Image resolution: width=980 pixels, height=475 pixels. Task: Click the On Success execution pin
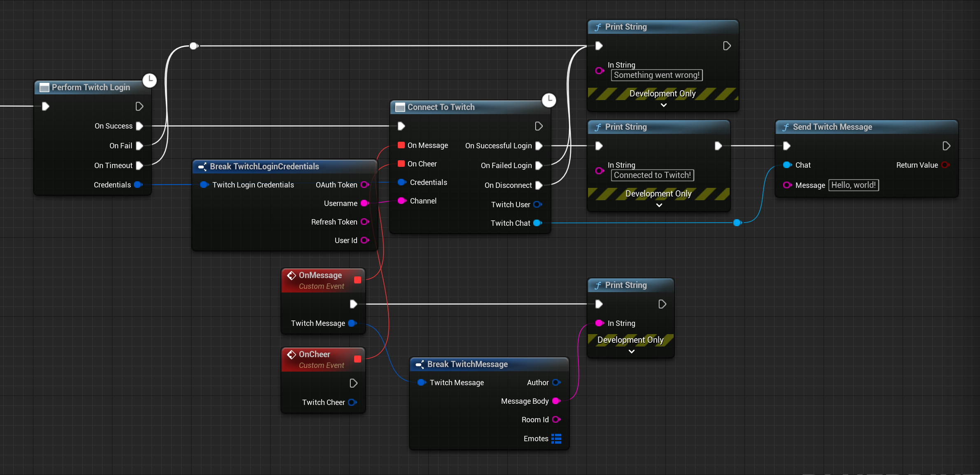(139, 126)
